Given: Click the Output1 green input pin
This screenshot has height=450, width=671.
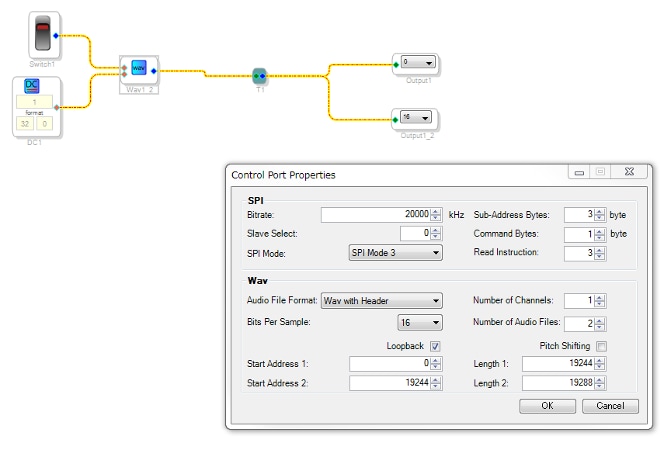Looking at the screenshot, I should click(x=396, y=65).
